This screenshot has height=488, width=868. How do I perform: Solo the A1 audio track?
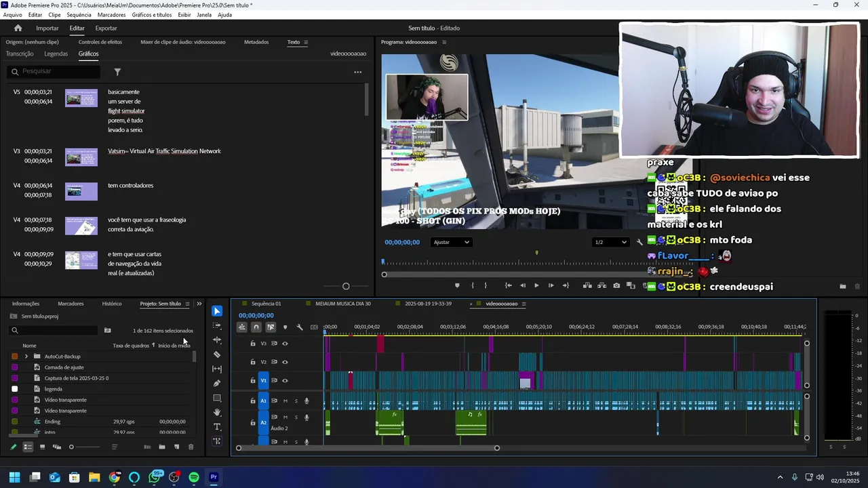(x=296, y=401)
